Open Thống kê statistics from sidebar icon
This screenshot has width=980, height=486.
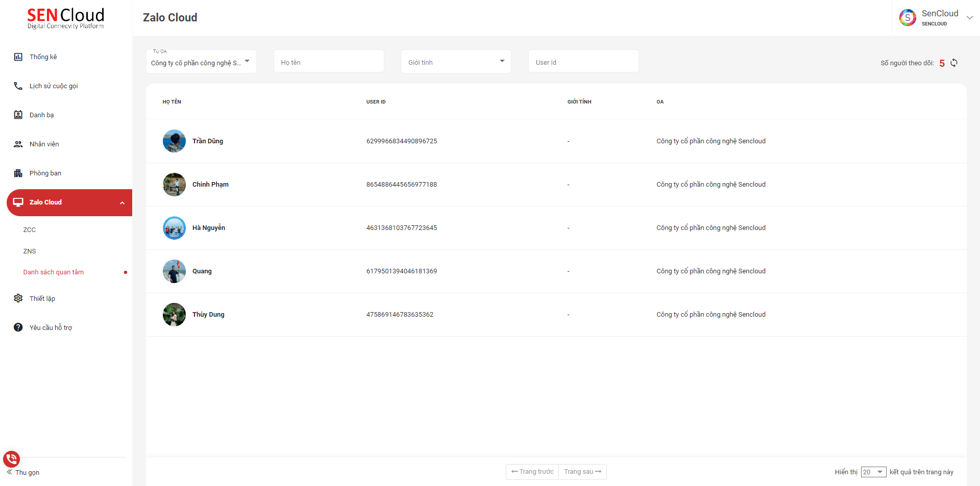[18, 57]
